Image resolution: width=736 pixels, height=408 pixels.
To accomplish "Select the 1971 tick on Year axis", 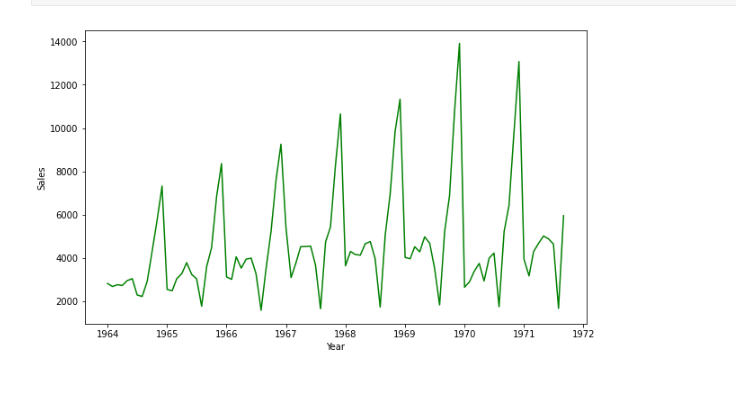I will pos(524,335).
